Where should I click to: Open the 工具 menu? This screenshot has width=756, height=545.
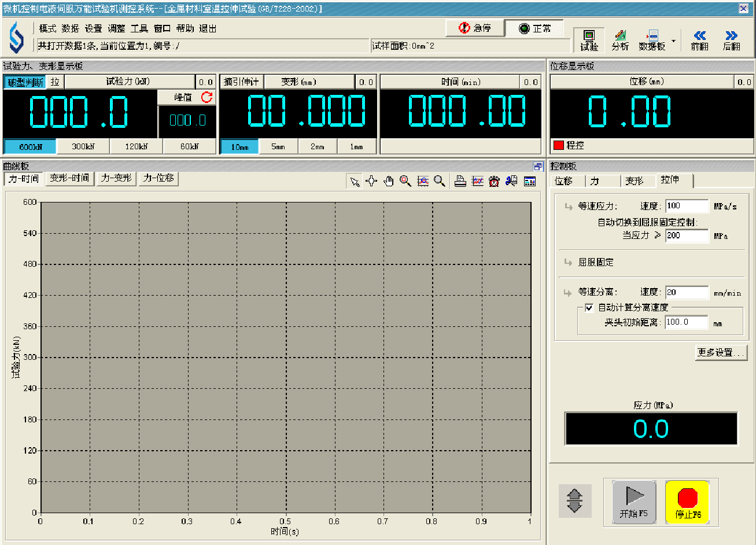pyautogui.click(x=139, y=28)
